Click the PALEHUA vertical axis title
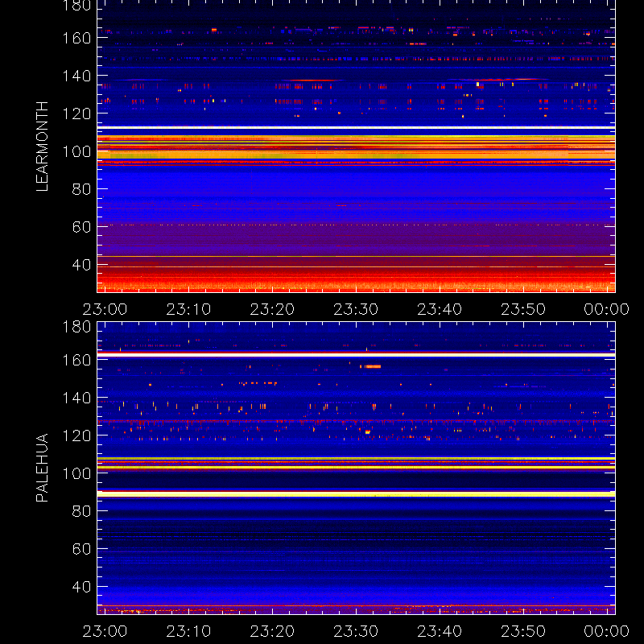Image resolution: width=644 pixels, height=644 pixels. [x=43, y=468]
